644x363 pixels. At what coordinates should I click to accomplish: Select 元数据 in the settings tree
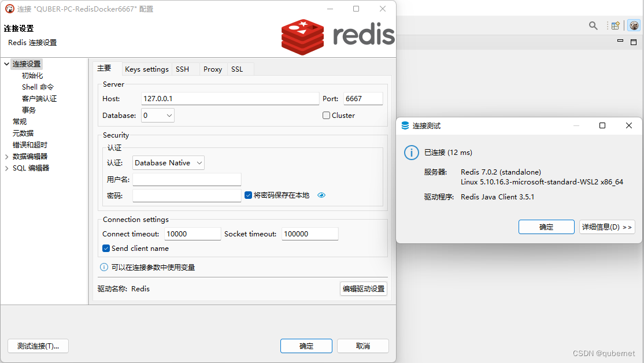click(23, 133)
